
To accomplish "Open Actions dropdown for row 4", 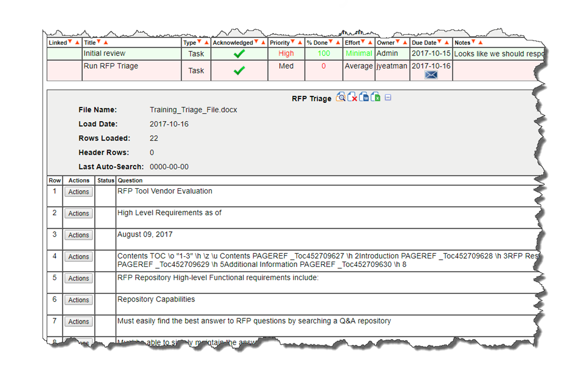I will tap(79, 257).
